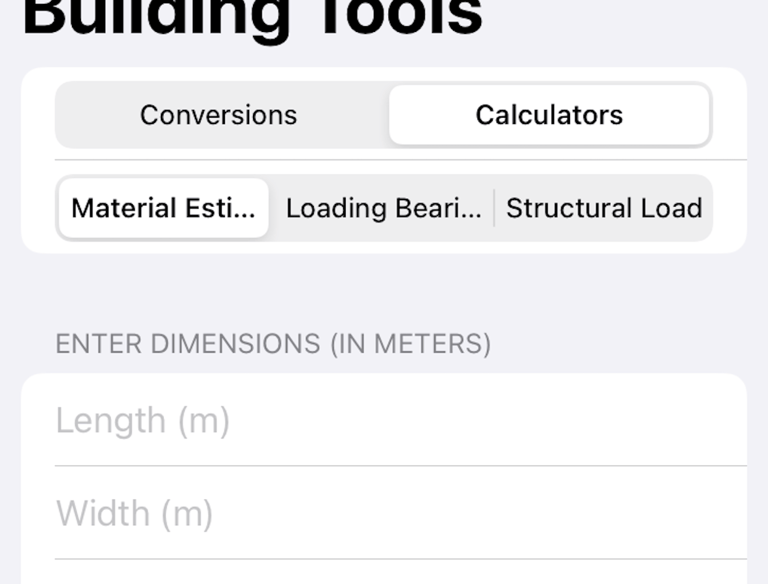Click divider between Loading Beari... and Structural Load
This screenshot has height=584, width=768.
pyautogui.click(x=494, y=208)
